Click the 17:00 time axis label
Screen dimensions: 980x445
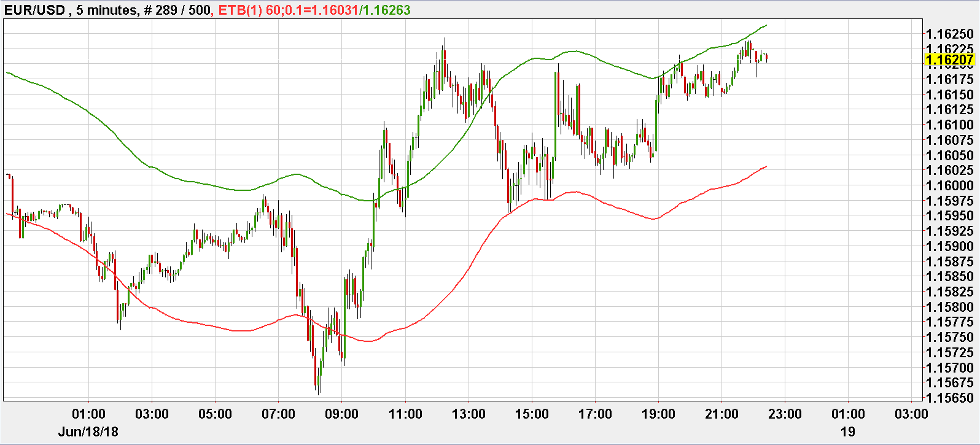click(x=595, y=414)
